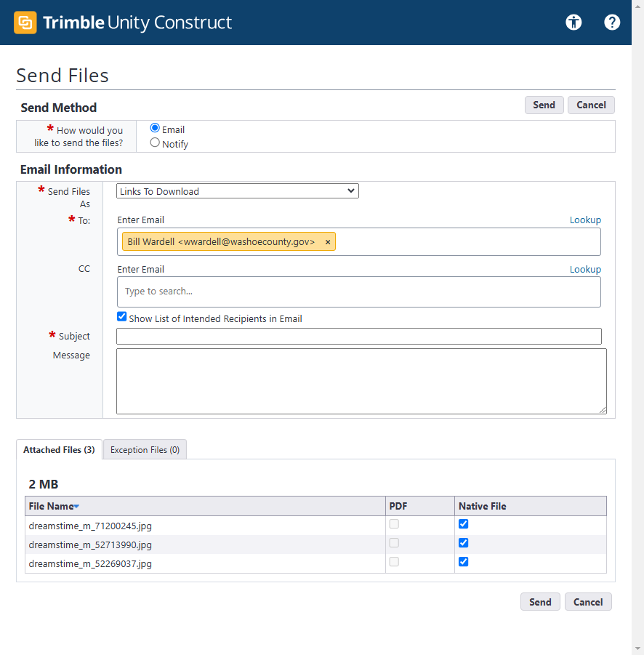This screenshot has width=644, height=655.
Task: Toggle PDF checkbox for dreamstime_m_52713990.jpg
Action: click(x=394, y=542)
